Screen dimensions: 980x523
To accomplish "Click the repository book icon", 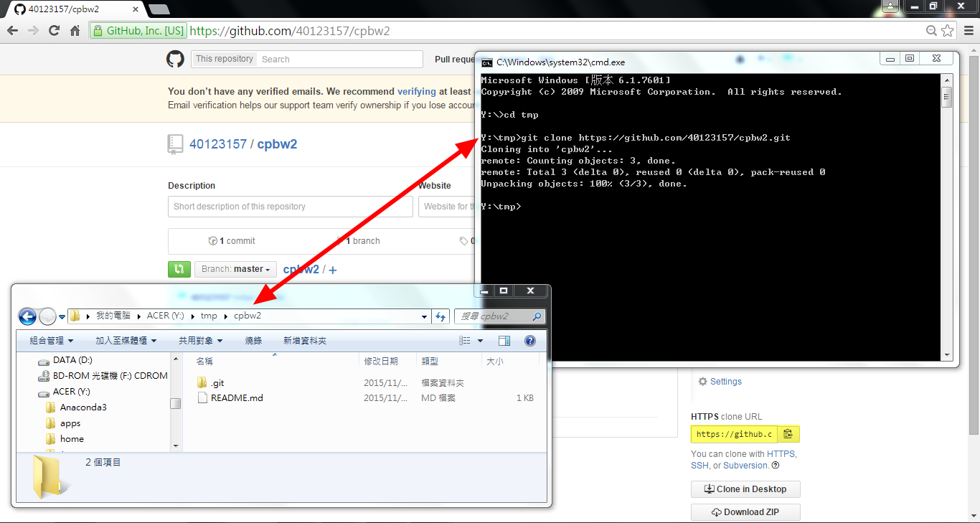I will pos(175,144).
